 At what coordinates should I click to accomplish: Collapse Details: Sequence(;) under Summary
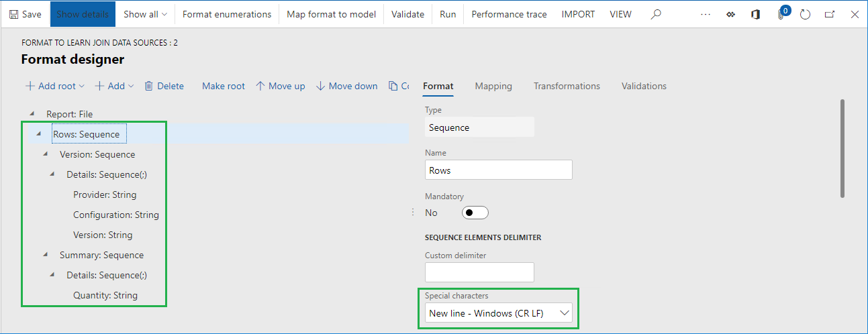click(52, 275)
